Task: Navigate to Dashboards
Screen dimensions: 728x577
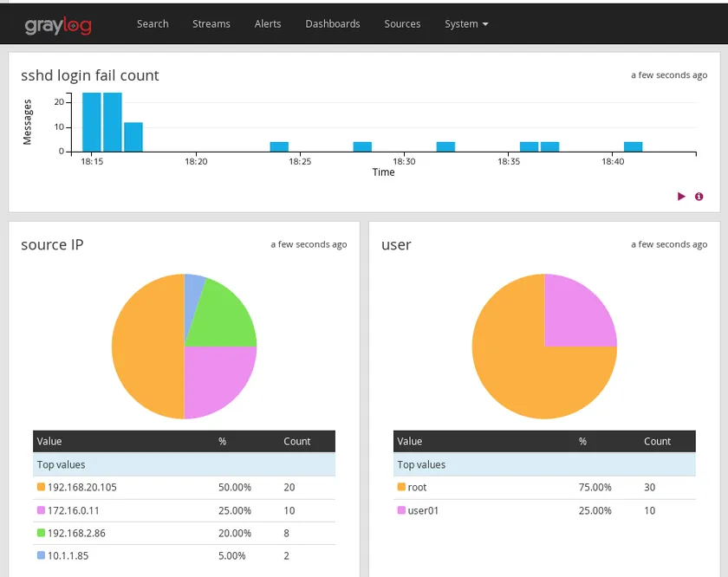Action: point(333,24)
